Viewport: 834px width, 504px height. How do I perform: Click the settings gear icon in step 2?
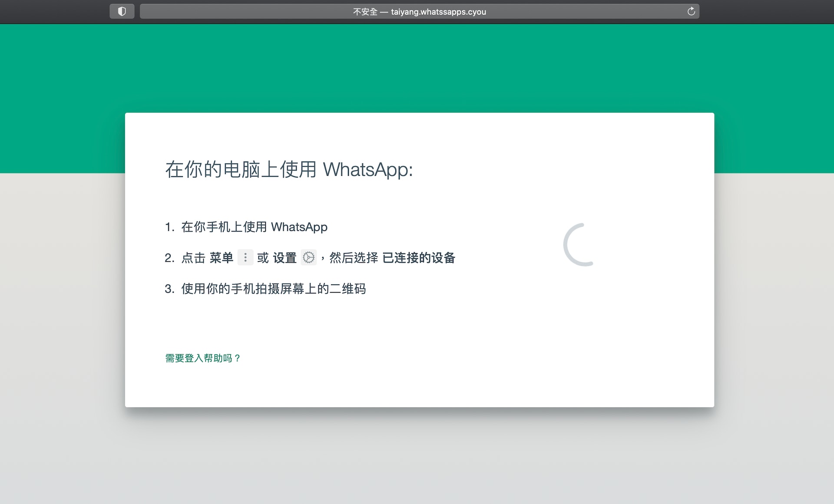click(308, 257)
